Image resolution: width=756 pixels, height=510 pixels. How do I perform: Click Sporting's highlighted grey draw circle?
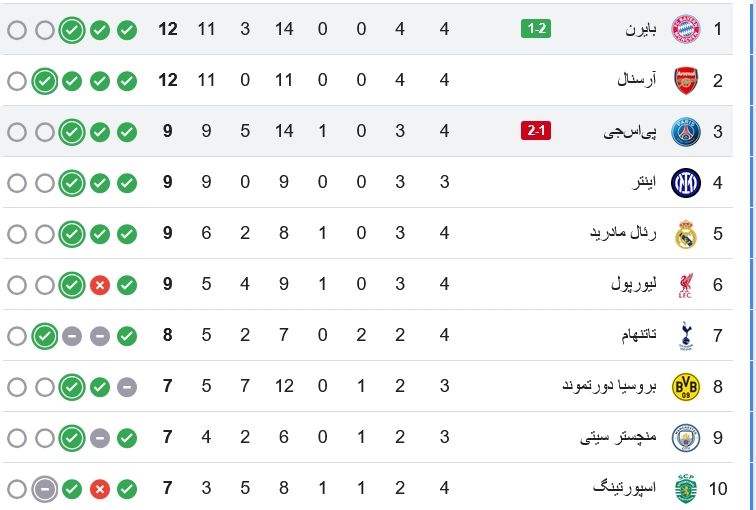45,489
